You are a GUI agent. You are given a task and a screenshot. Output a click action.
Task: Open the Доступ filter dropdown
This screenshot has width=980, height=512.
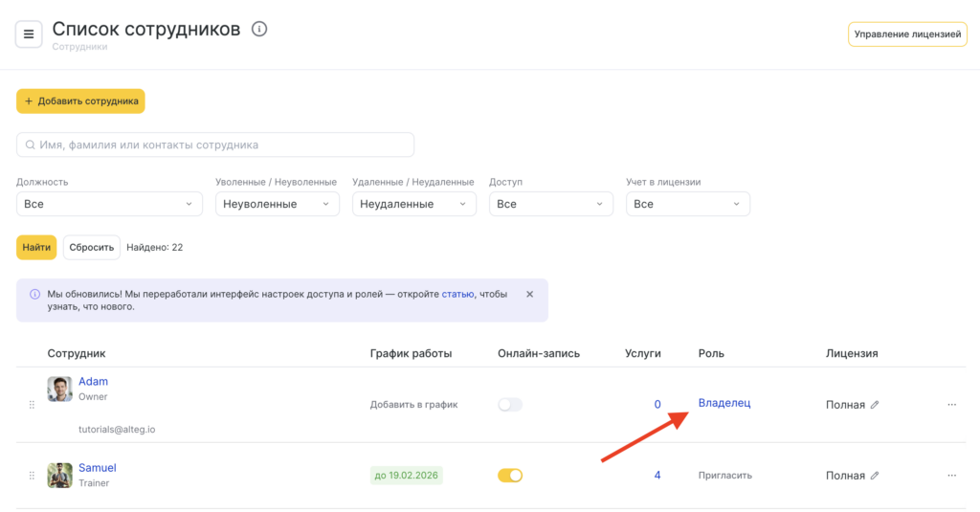[x=550, y=204]
